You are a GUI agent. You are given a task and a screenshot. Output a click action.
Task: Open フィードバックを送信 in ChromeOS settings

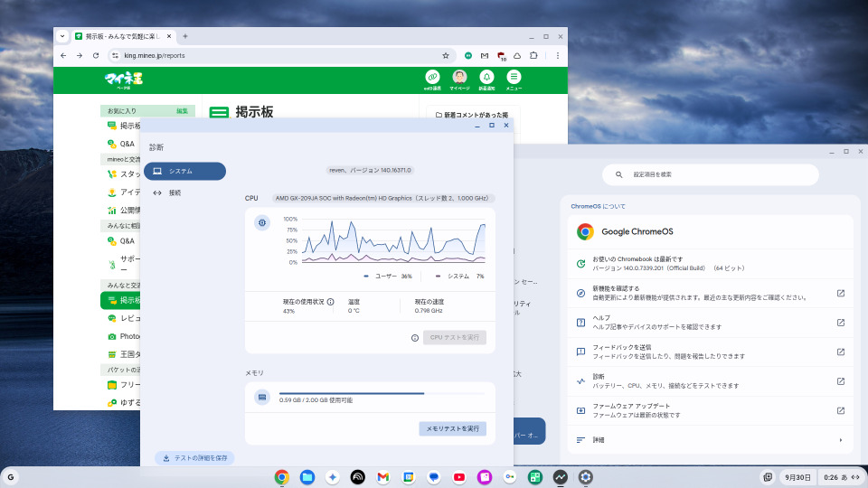click(709, 352)
